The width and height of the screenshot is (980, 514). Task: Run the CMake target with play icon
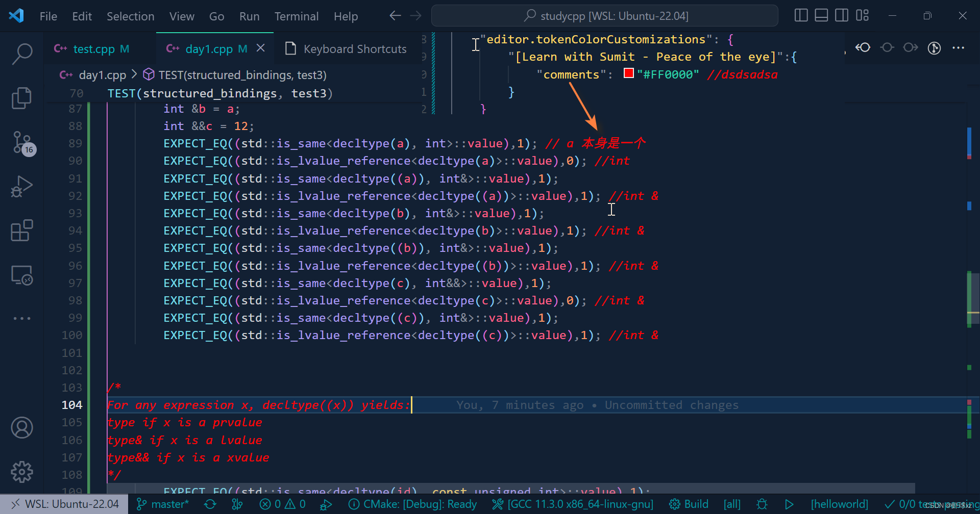[x=789, y=504]
